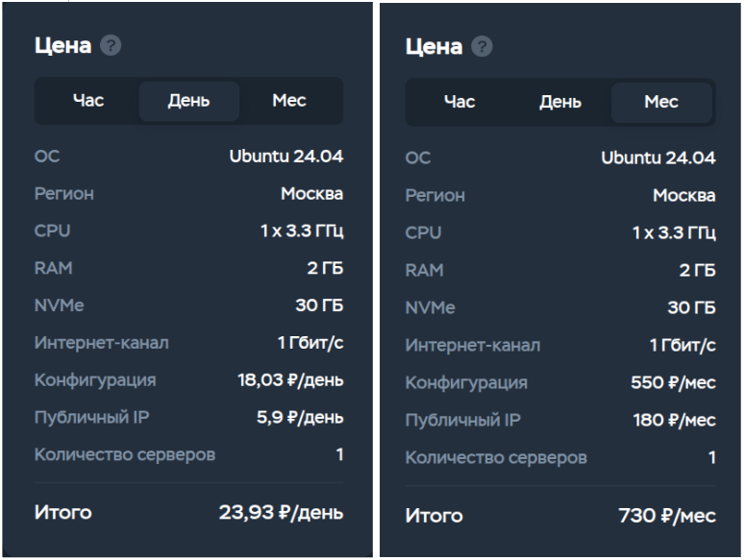Click the 23,93 ₽/день total amount

coord(281,512)
